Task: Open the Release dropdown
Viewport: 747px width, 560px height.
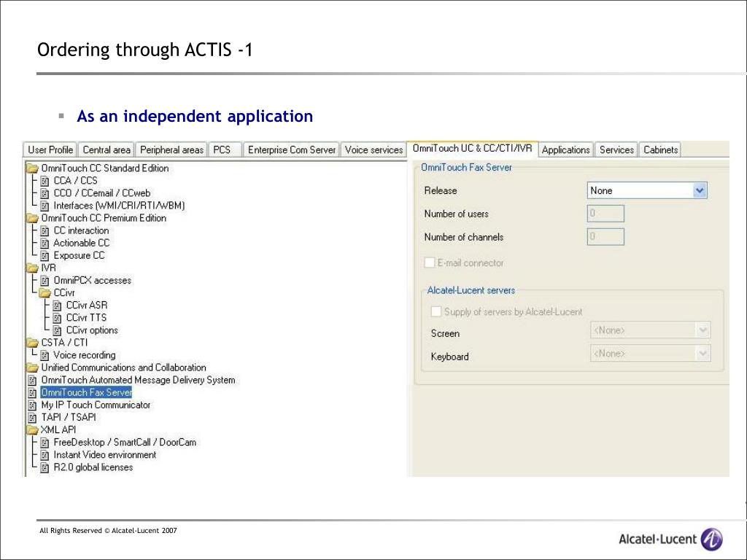Action: pyautogui.click(x=647, y=190)
